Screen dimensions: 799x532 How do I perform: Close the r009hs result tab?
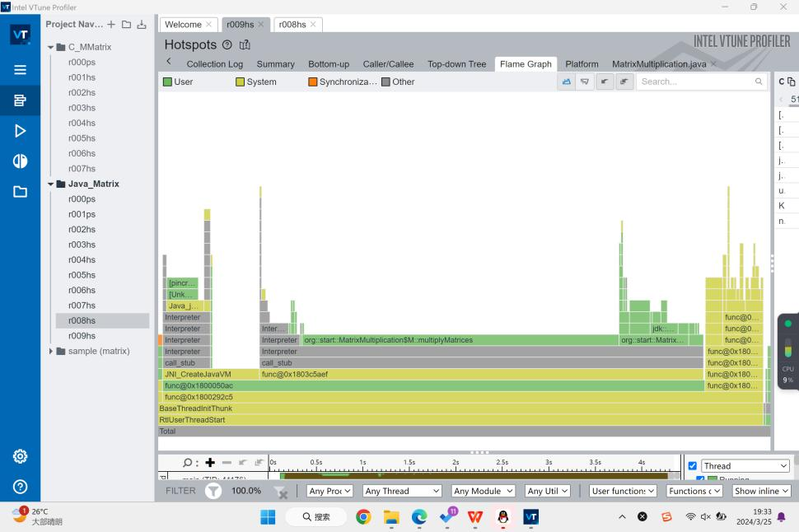tap(261, 24)
